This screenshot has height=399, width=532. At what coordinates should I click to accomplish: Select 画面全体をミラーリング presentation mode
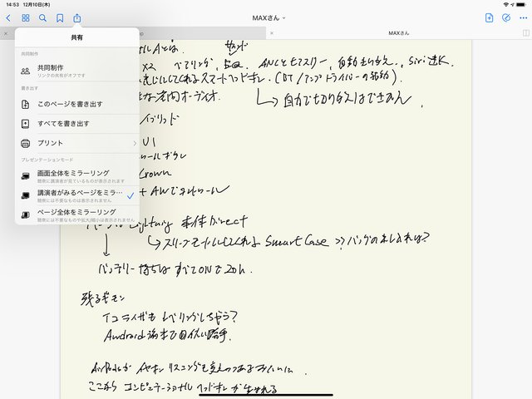(76, 175)
